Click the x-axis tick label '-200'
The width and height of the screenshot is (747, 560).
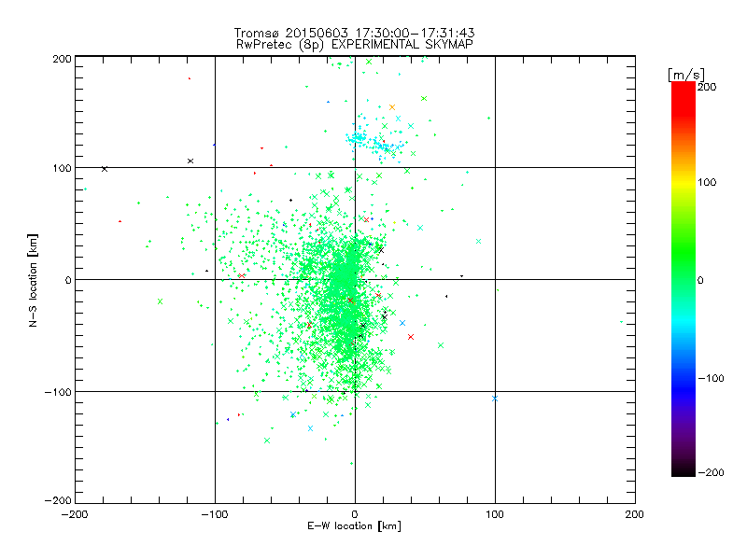click(75, 514)
